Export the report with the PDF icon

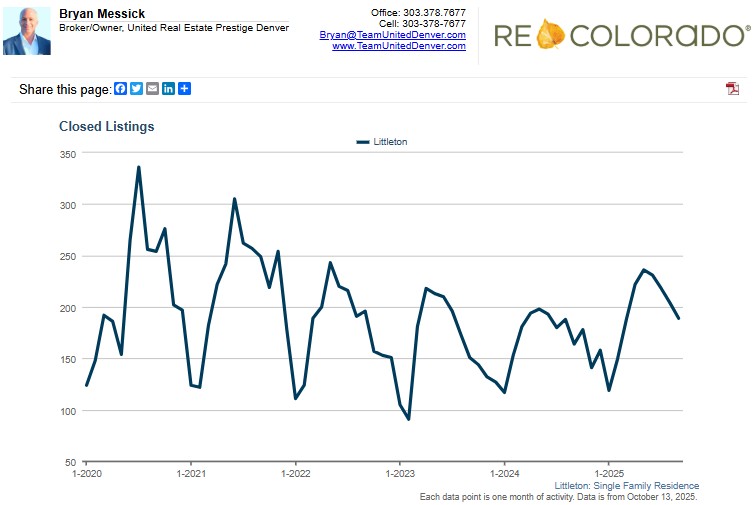[x=732, y=89]
